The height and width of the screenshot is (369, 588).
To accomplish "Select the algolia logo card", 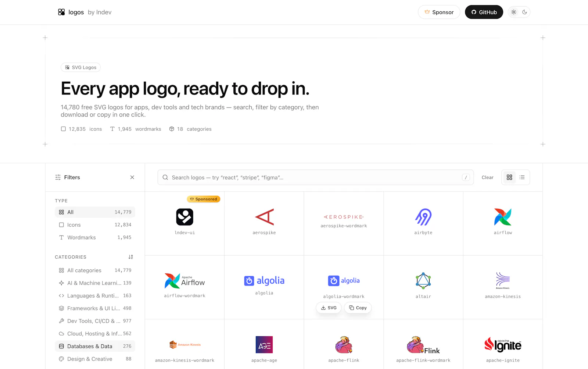I will coord(264,287).
